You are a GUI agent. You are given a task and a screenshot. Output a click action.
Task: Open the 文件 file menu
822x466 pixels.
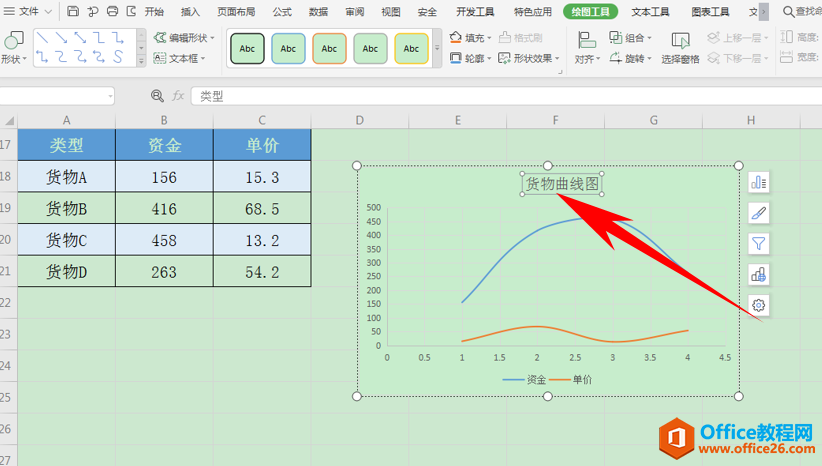click(x=30, y=12)
